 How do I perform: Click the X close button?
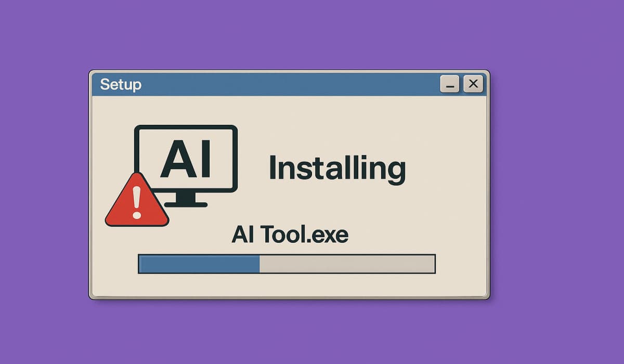click(473, 83)
